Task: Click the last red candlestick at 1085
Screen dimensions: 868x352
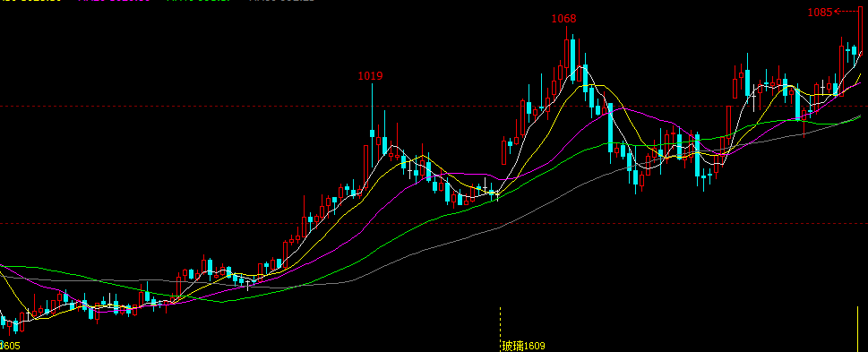Action: (860, 32)
